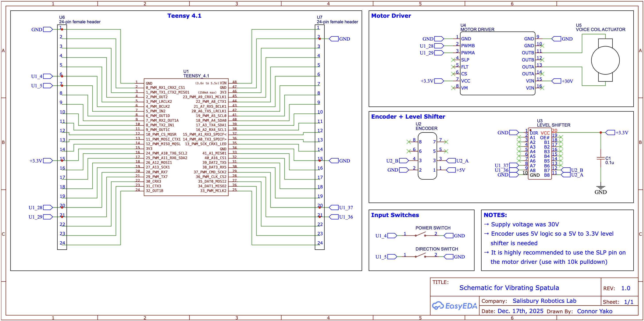644x321 pixels.
Task: Click the U2 encoder component body
Action: (x=427, y=156)
